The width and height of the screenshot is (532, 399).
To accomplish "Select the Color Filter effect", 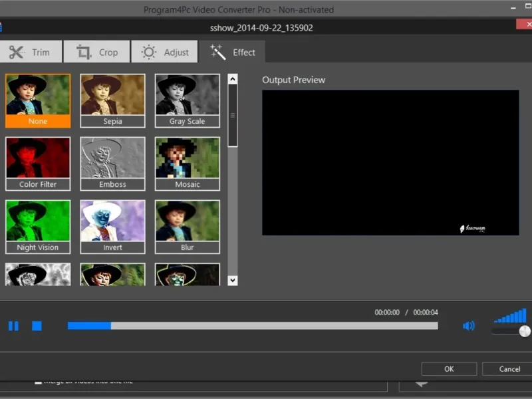I will pos(38,163).
